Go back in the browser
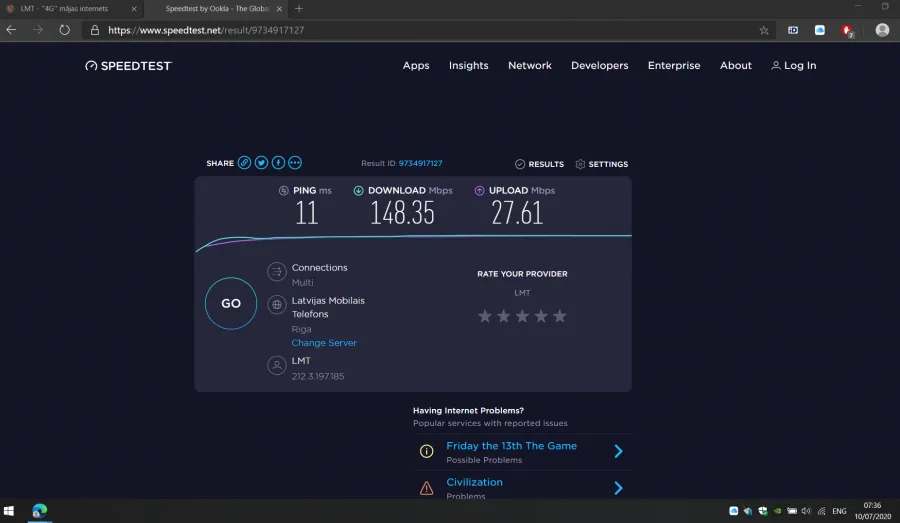Viewport: 900px width, 523px height. point(11,30)
